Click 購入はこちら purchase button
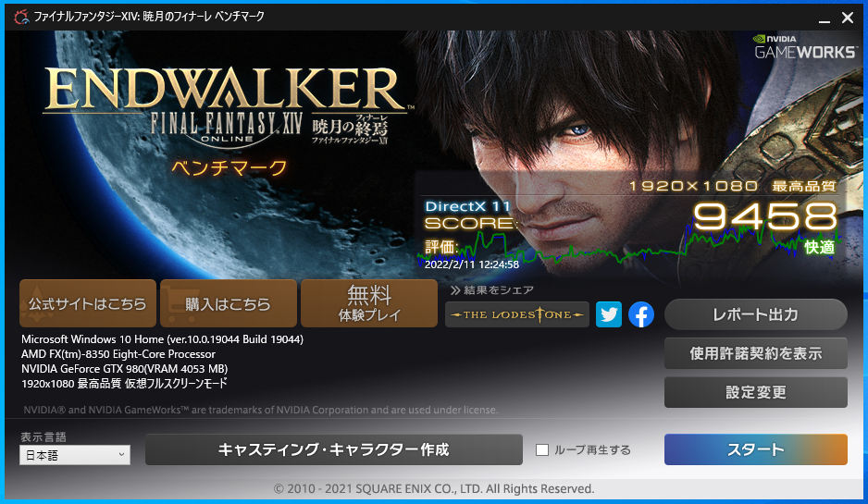This screenshot has width=868, height=504. tap(228, 303)
